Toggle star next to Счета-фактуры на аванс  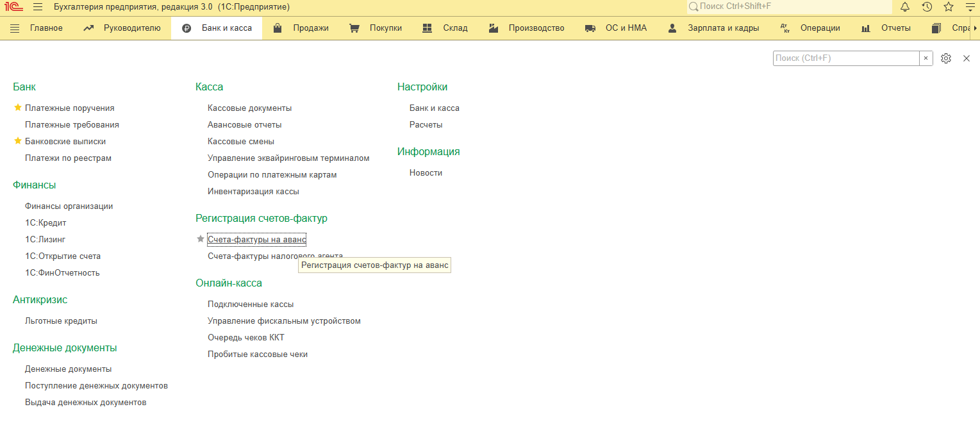click(x=200, y=239)
